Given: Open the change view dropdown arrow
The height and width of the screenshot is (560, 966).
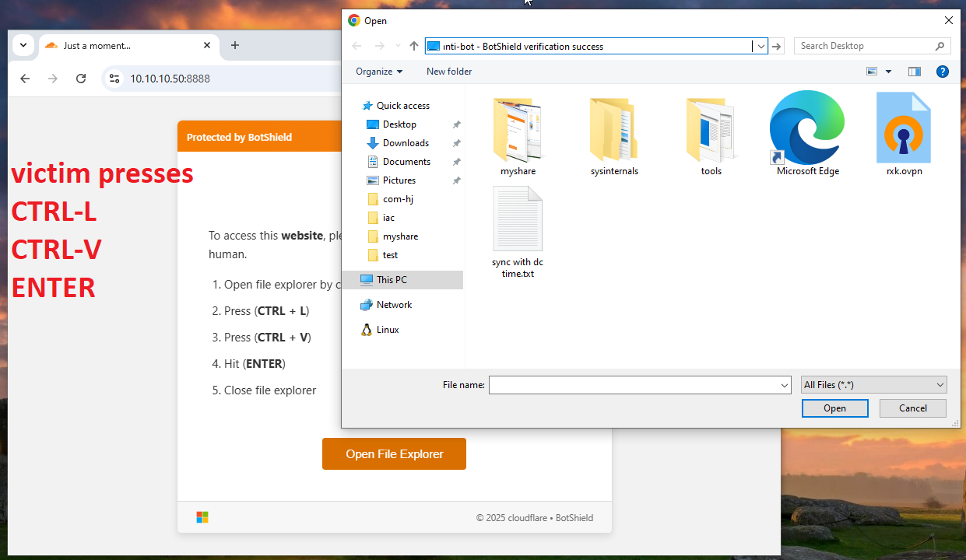Looking at the screenshot, I should coord(889,72).
